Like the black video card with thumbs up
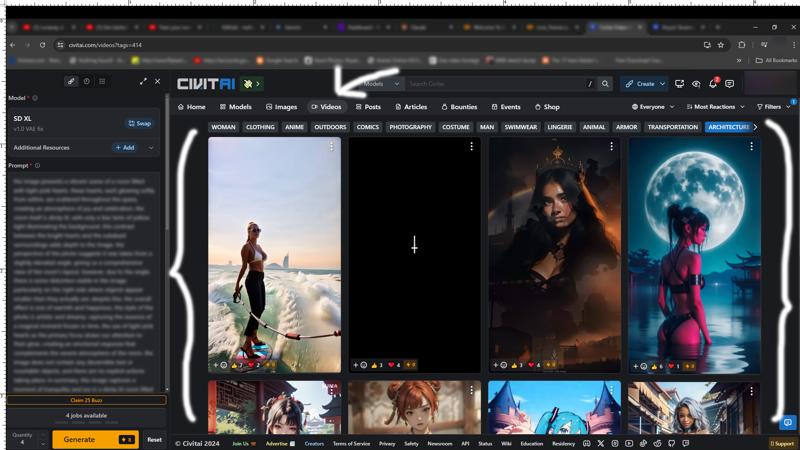 tap(377, 365)
